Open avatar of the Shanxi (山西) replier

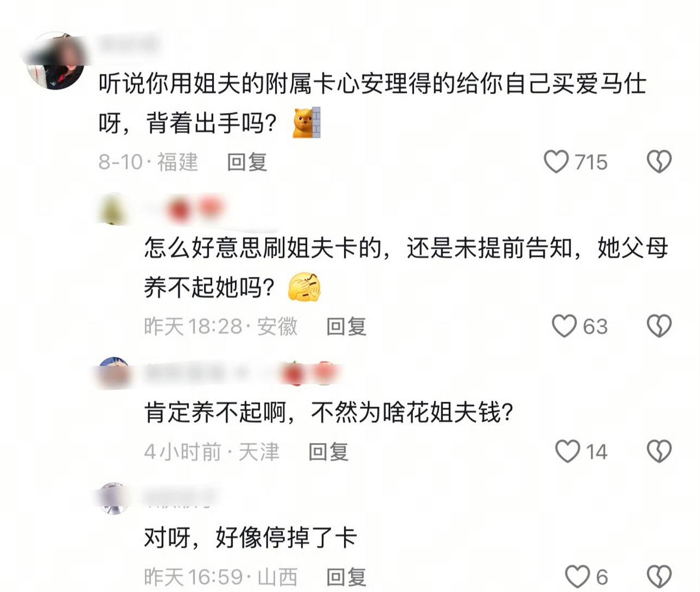point(113,498)
